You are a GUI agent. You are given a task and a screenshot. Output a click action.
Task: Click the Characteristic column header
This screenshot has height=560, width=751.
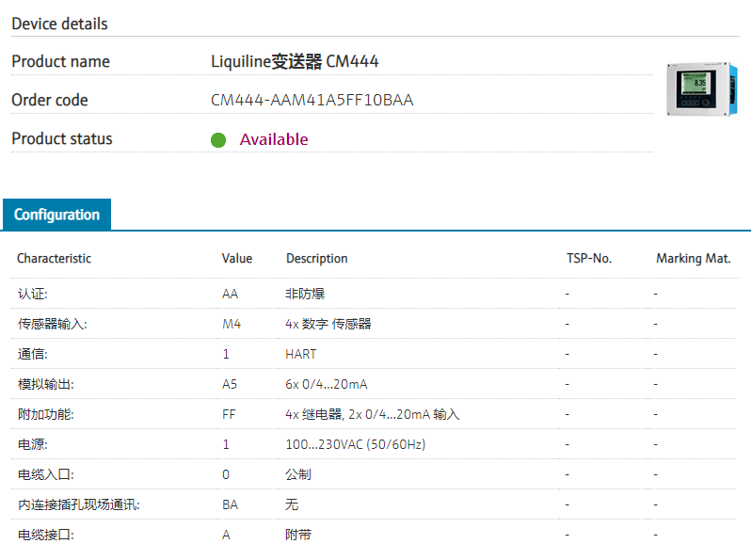54,259
